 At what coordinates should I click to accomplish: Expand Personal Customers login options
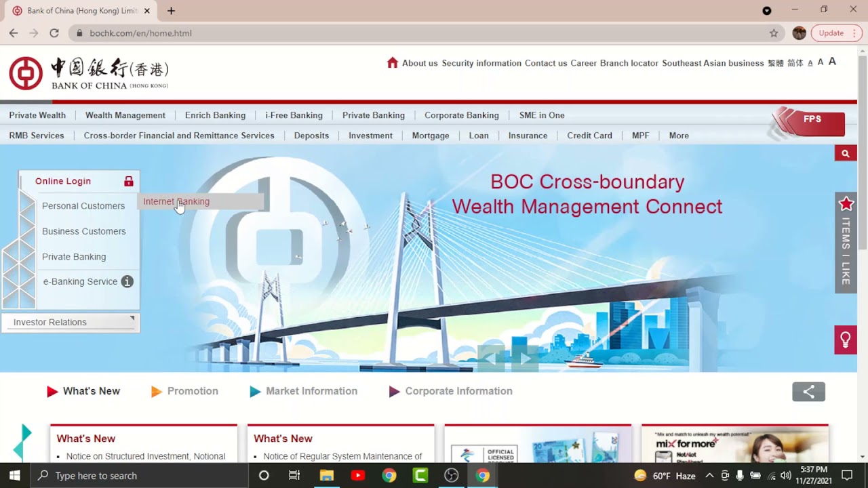pos(83,206)
